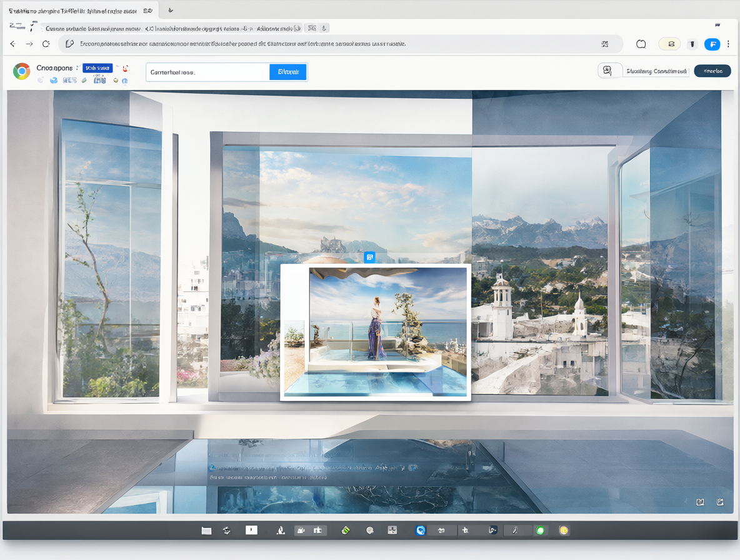Select the active browser tab
Screen dimensions: 740x560
click(80, 11)
